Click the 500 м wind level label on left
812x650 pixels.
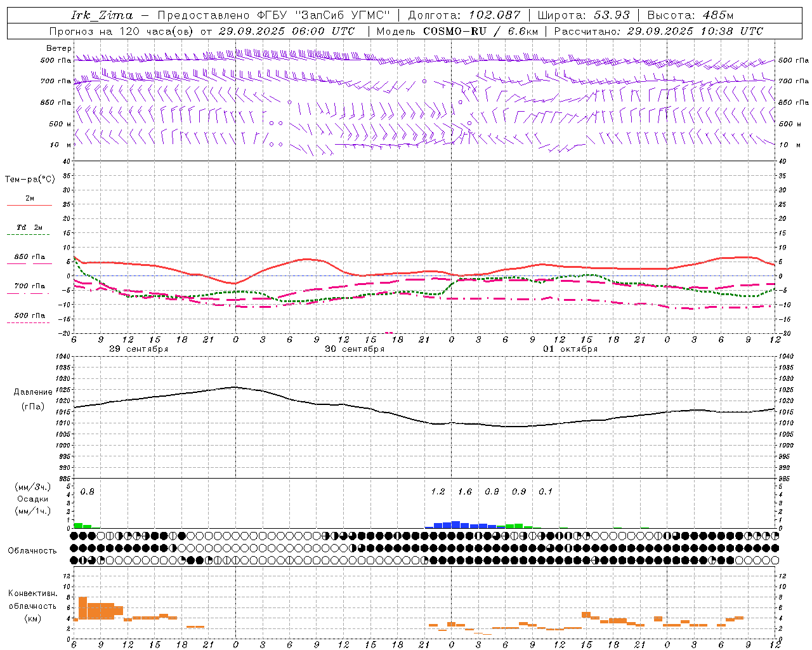coord(60,124)
